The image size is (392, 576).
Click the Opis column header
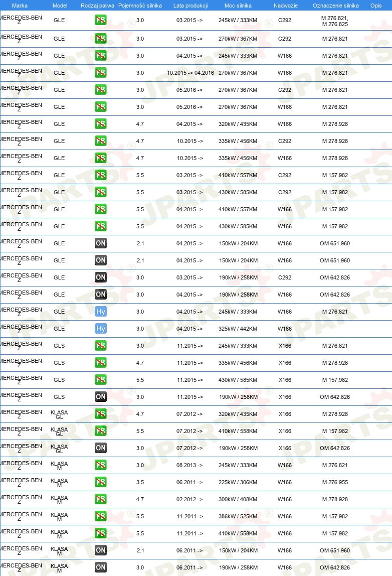[376, 6]
